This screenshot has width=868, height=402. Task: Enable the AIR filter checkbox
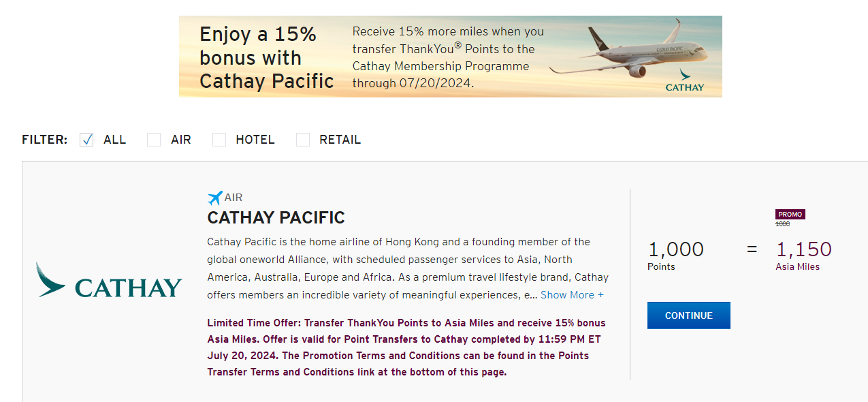[x=154, y=140]
